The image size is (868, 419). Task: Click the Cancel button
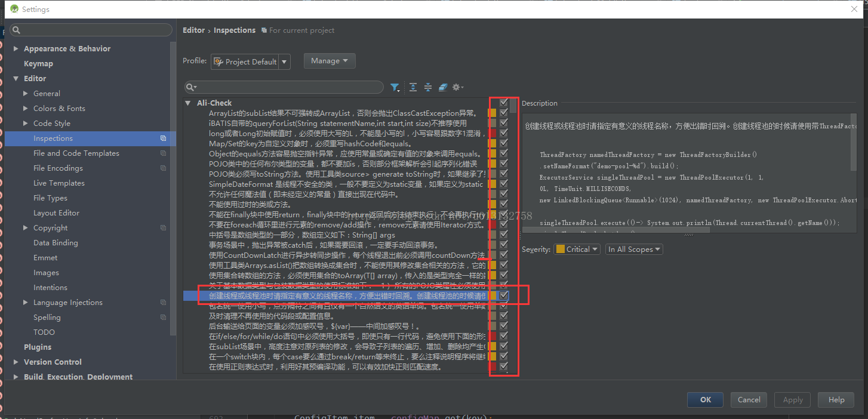point(749,400)
